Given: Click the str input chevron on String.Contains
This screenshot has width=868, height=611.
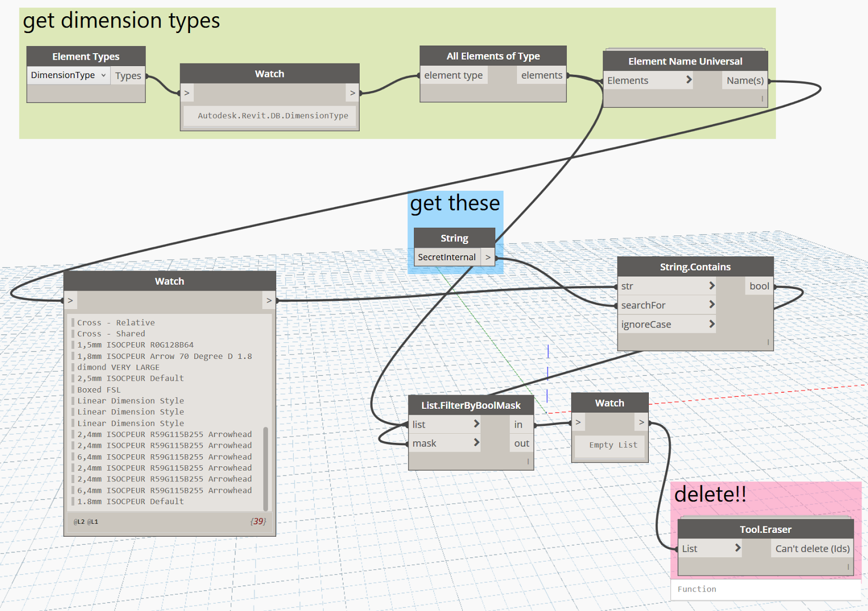Looking at the screenshot, I should (x=712, y=286).
